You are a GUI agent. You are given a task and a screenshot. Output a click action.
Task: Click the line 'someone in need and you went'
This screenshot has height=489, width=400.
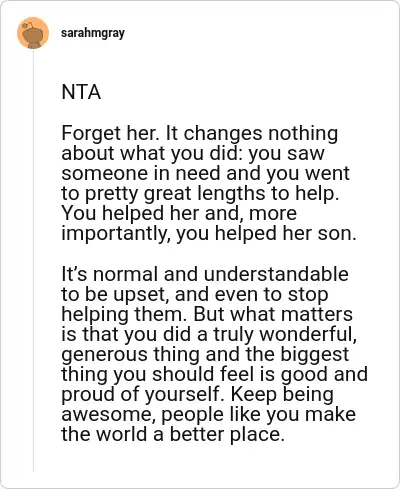point(206,173)
